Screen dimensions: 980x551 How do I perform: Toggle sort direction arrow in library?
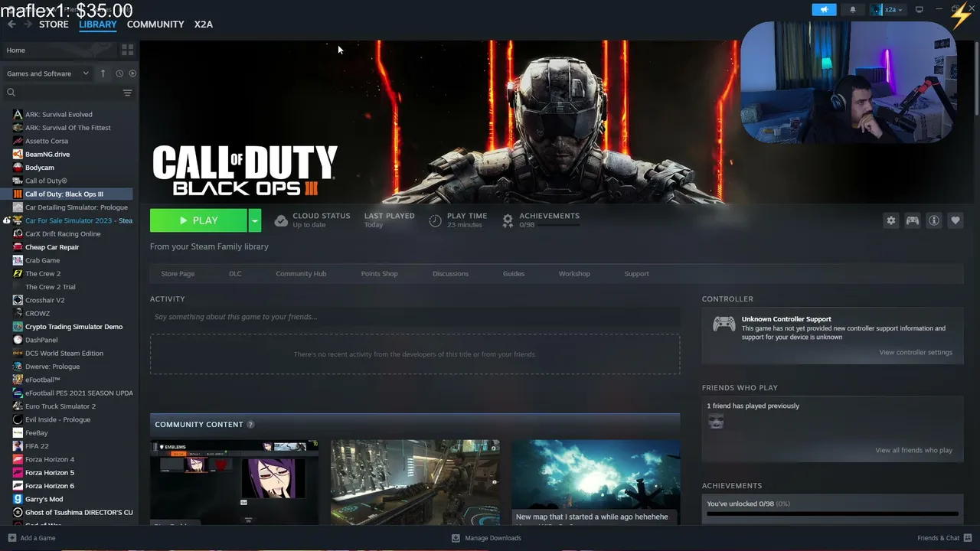(x=103, y=73)
